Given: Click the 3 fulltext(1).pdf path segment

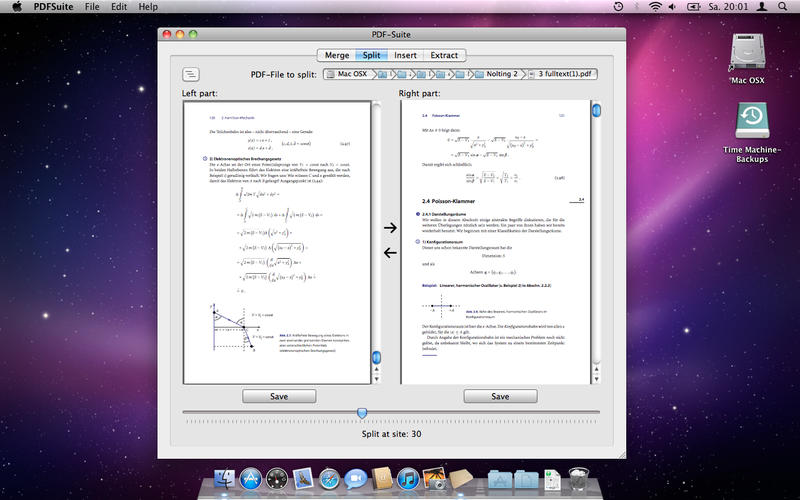Looking at the screenshot, I should pos(569,74).
